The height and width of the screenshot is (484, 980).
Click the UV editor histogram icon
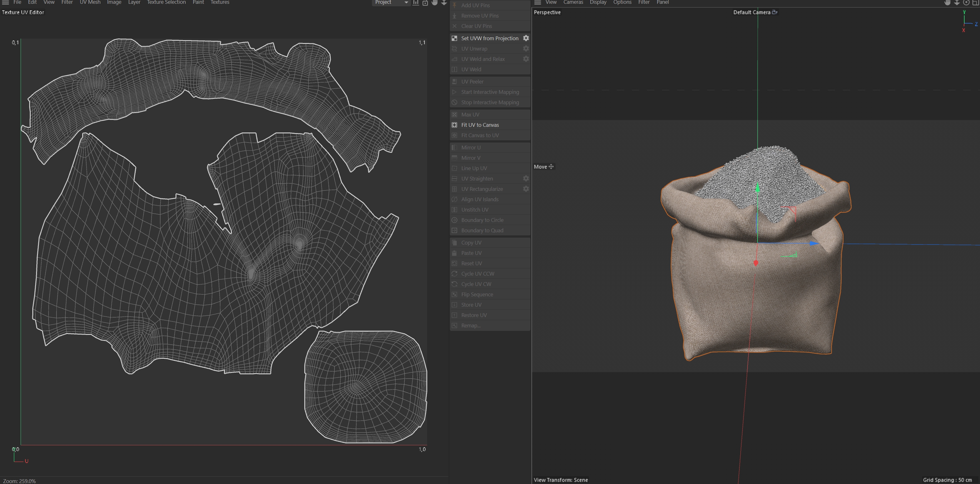[416, 3]
